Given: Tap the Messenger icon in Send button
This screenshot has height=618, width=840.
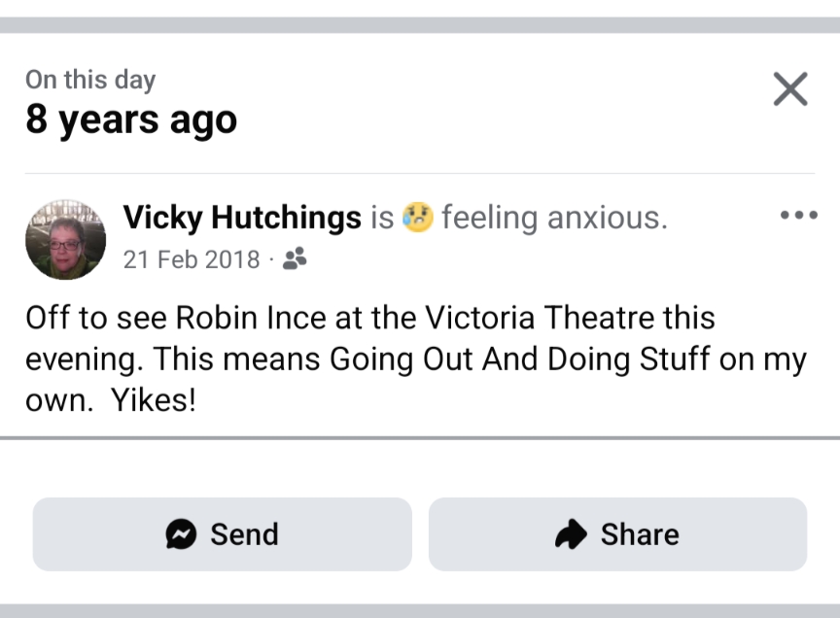Looking at the screenshot, I should (181, 533).
